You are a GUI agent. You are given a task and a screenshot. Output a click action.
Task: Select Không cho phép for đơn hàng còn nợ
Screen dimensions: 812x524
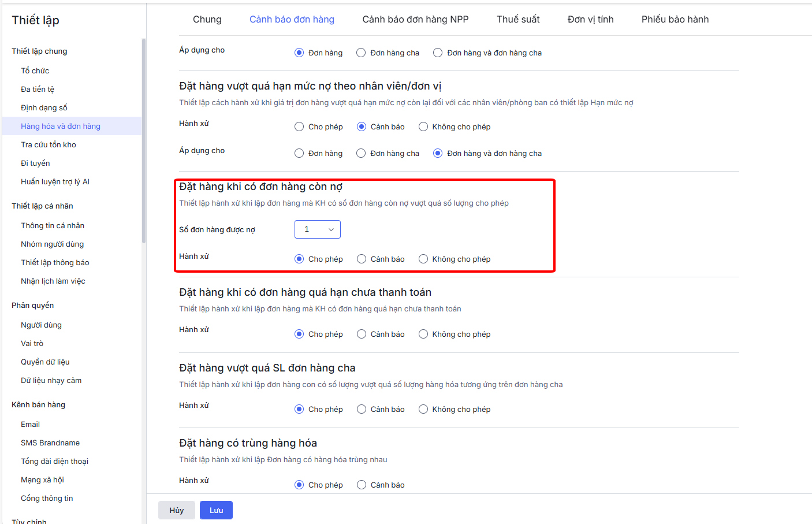pos(423,259)
